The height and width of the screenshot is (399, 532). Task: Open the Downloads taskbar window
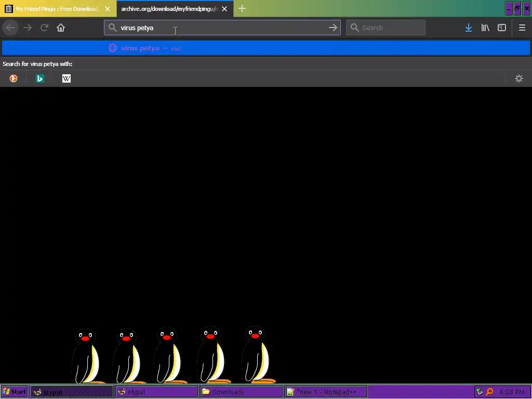pyautogui.click(x=241, y=392)
